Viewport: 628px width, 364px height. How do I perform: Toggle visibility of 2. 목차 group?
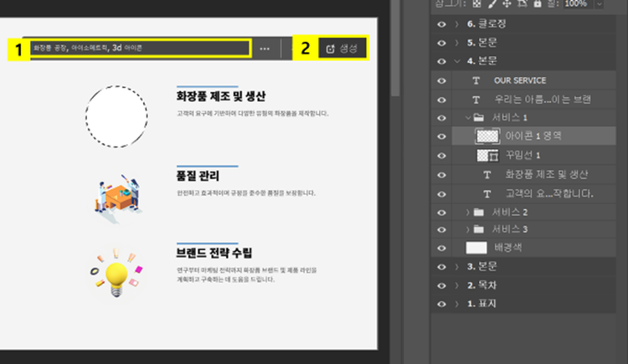(441, 285)
